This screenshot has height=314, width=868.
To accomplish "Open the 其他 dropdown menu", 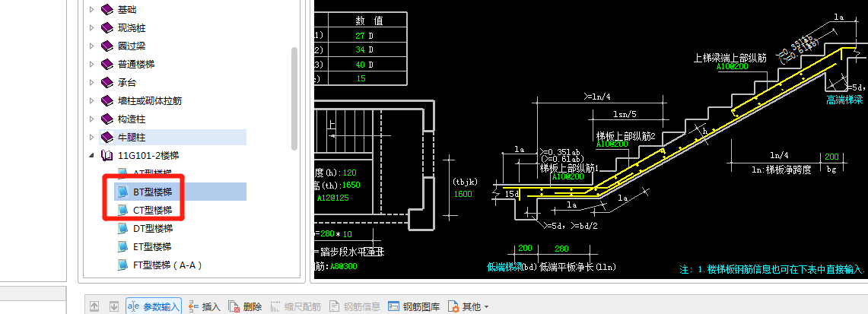I will click(x=469, y=306).
